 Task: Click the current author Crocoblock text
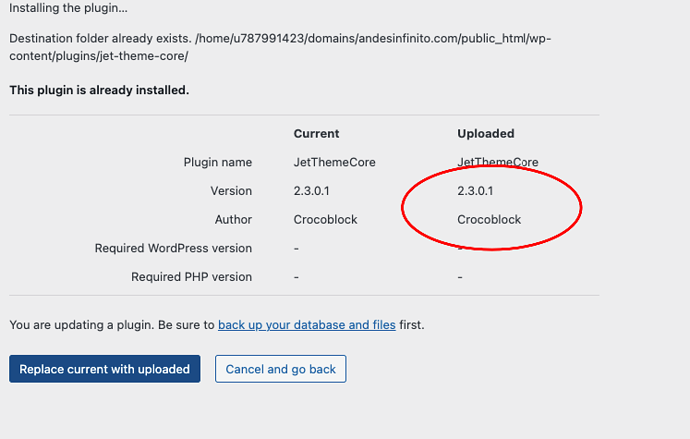(325, 219)
